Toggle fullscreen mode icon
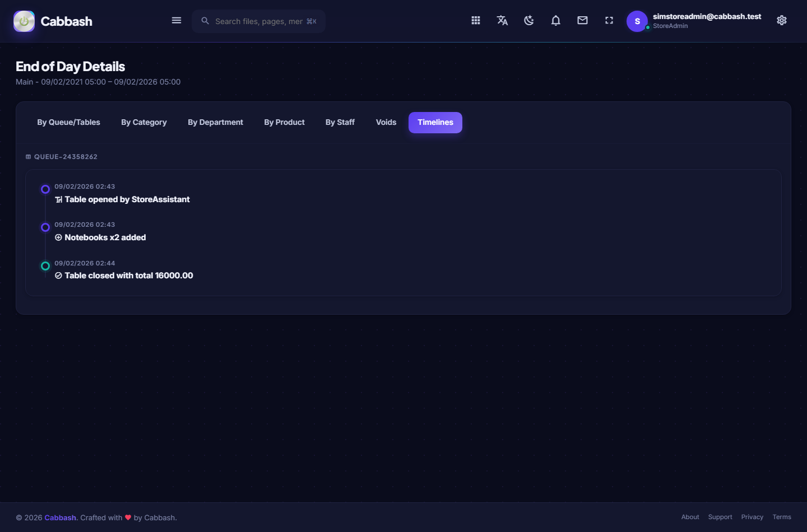The height and width of the screenshot is (532, 807). pos(609,20)
